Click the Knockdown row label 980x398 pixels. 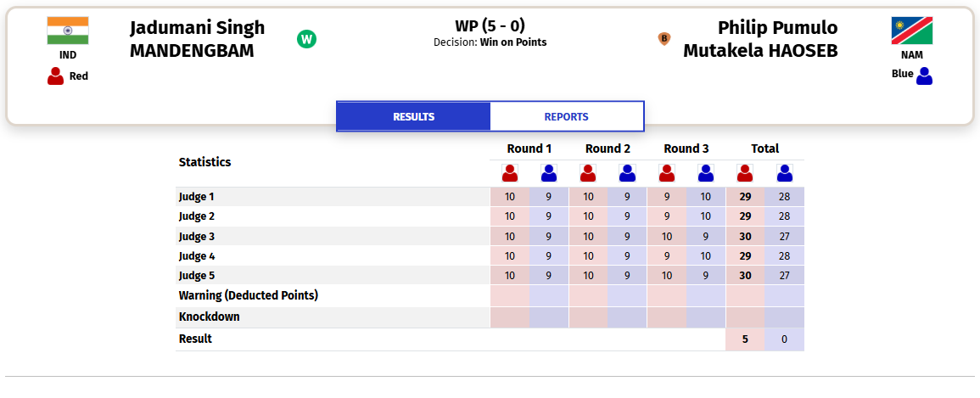210,317
